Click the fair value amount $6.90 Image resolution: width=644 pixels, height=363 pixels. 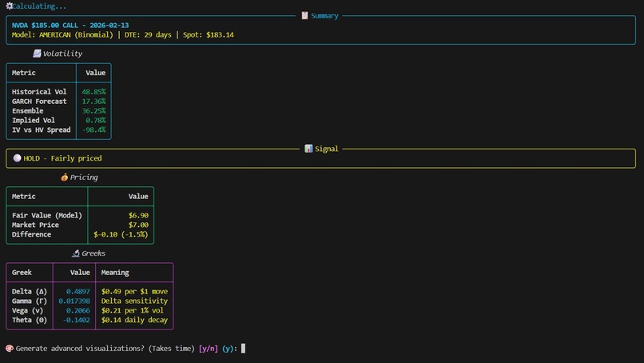pyautogui.click(x=138, y=215)
